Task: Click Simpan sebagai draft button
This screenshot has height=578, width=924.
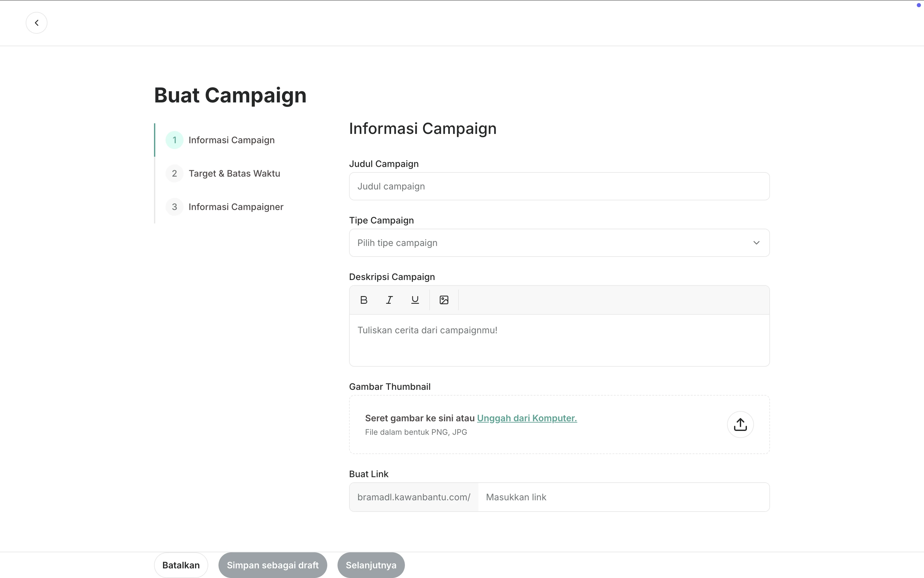Action: coord(273,565)
